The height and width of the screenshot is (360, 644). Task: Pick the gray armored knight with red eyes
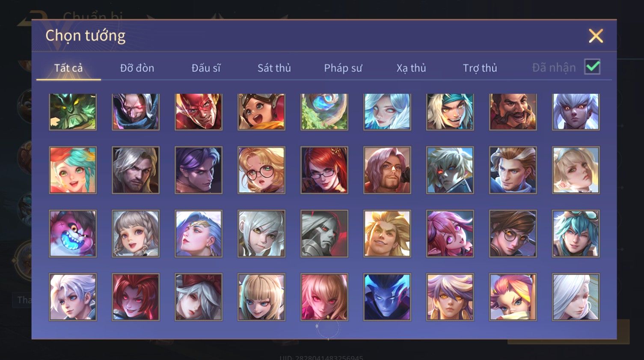[x=324, y=234]
